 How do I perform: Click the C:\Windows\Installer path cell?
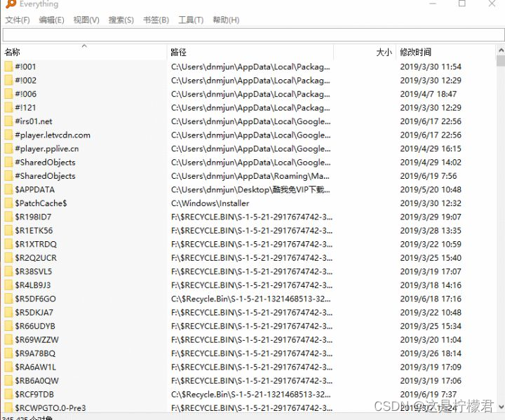pos(210,203)
